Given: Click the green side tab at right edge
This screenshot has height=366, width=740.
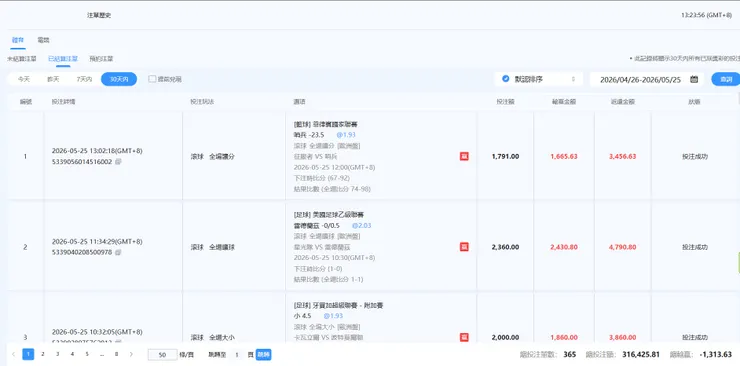Looking at the screenshot, I should [x=739, y=263].
